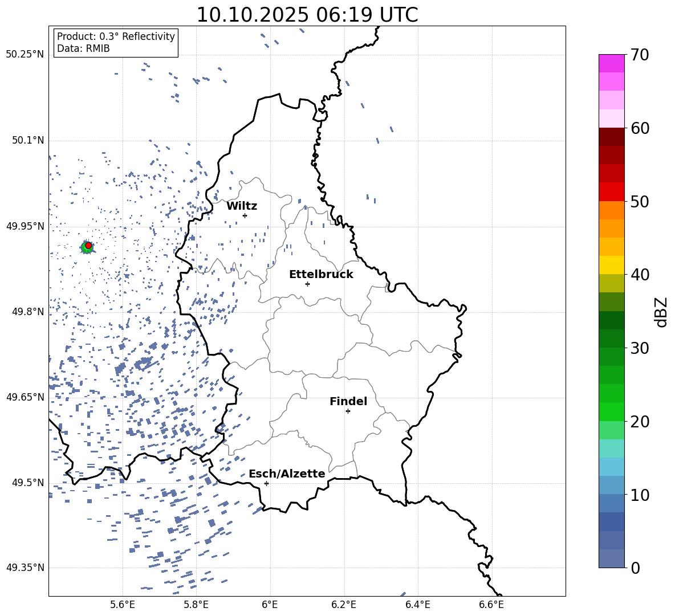675x616 pixels.
Task: Click the bright magenta top colorbar swatch
Action: pos(611,63)
